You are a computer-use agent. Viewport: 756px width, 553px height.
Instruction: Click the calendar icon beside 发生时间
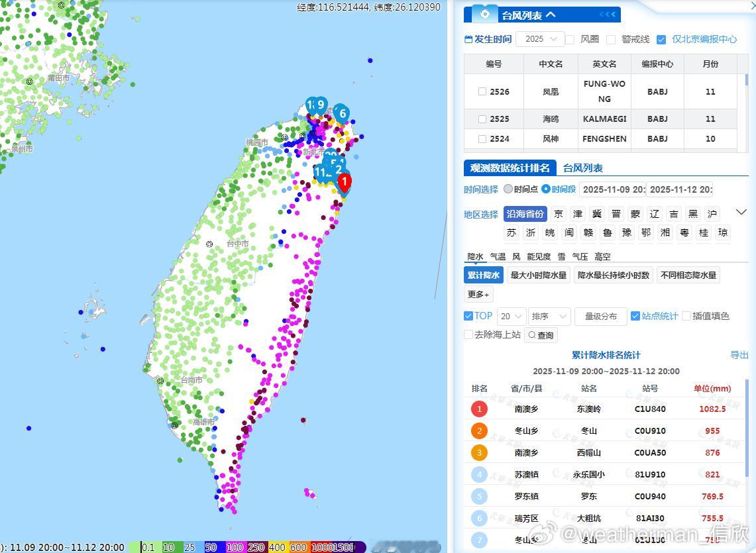(x=468, y=39)
